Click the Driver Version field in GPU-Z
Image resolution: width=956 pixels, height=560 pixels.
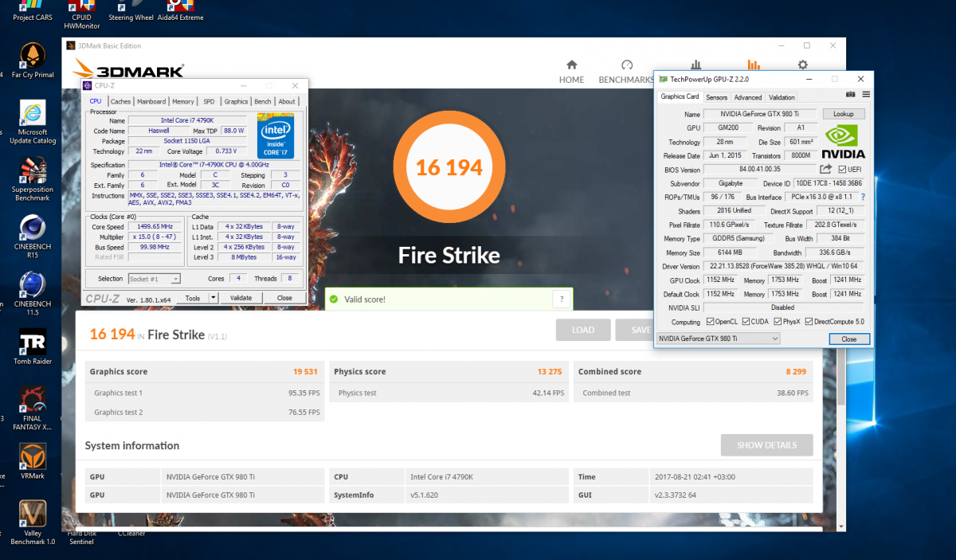point(784,266)
